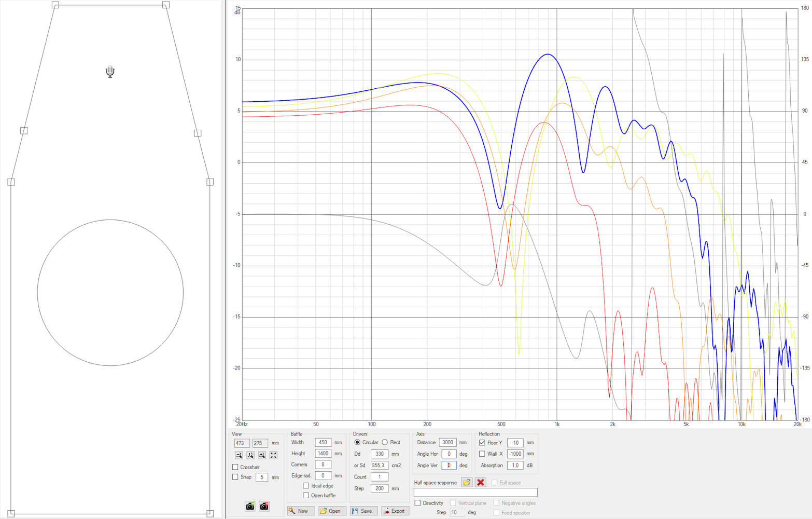Click the axis Distance input field

[x=447, y=443]
